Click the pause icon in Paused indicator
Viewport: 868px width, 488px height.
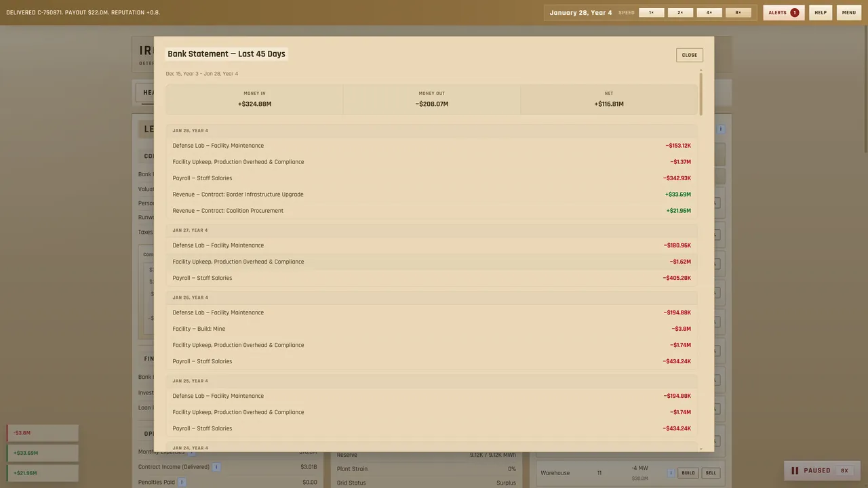(x=795, y=470)
